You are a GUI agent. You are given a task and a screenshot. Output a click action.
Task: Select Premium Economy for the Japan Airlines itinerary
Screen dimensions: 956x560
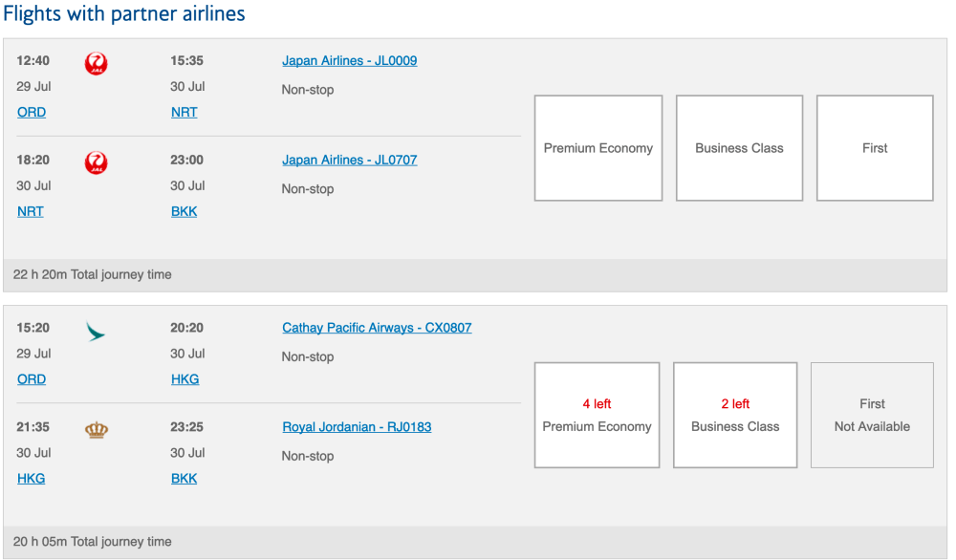[597, 148]
